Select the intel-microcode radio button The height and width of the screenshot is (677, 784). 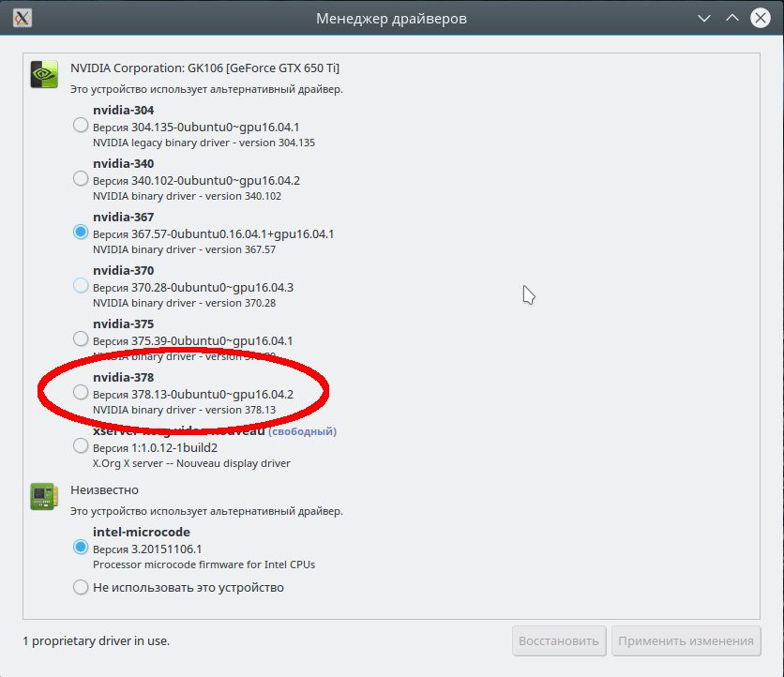pyautogui.click(x=81, y=547)
